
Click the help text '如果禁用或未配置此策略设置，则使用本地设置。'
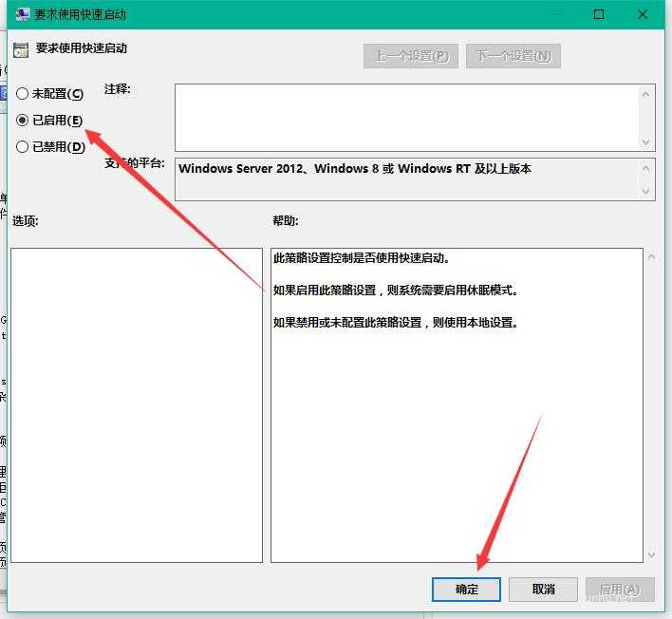(396, 322)
